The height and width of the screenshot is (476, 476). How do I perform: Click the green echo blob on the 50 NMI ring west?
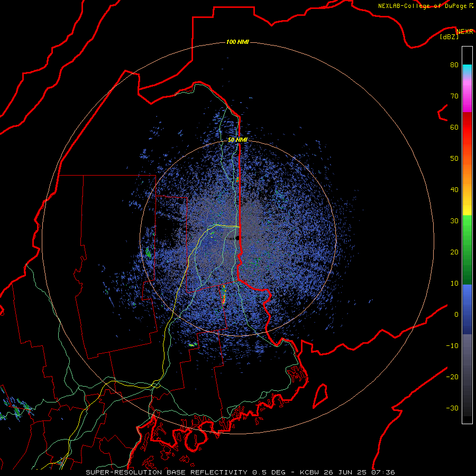click(148, 252)
